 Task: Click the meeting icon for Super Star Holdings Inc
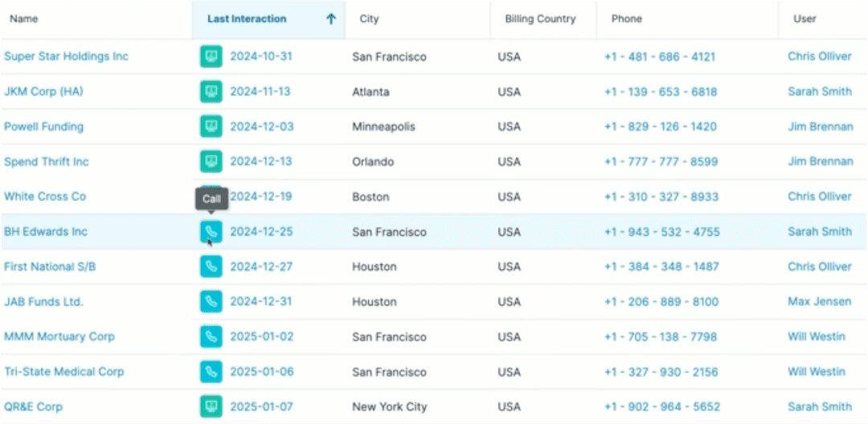coord(211,57)
